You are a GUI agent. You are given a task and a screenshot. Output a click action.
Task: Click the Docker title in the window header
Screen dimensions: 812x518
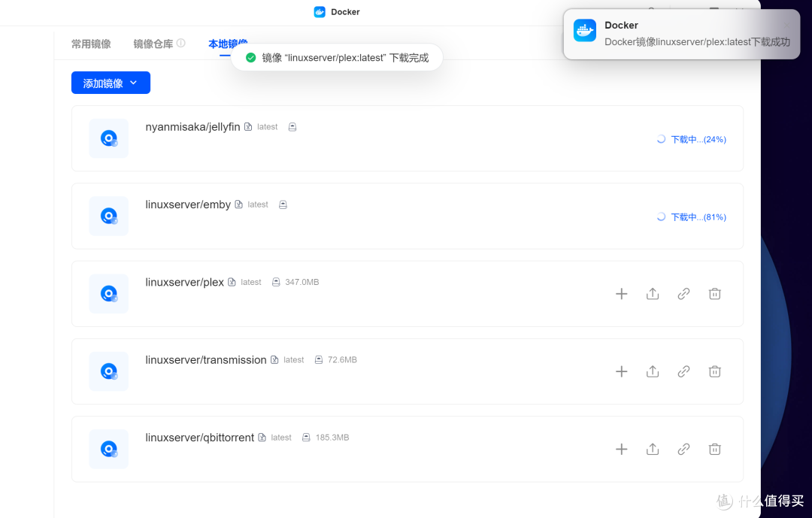click(x=345, y=12)
